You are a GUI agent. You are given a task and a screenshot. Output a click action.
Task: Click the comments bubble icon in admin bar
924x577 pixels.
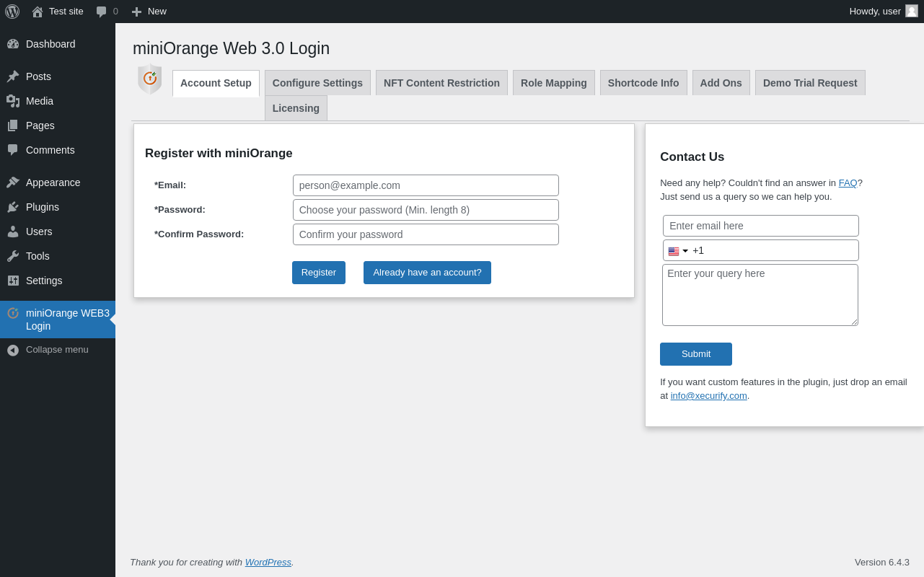102,12
